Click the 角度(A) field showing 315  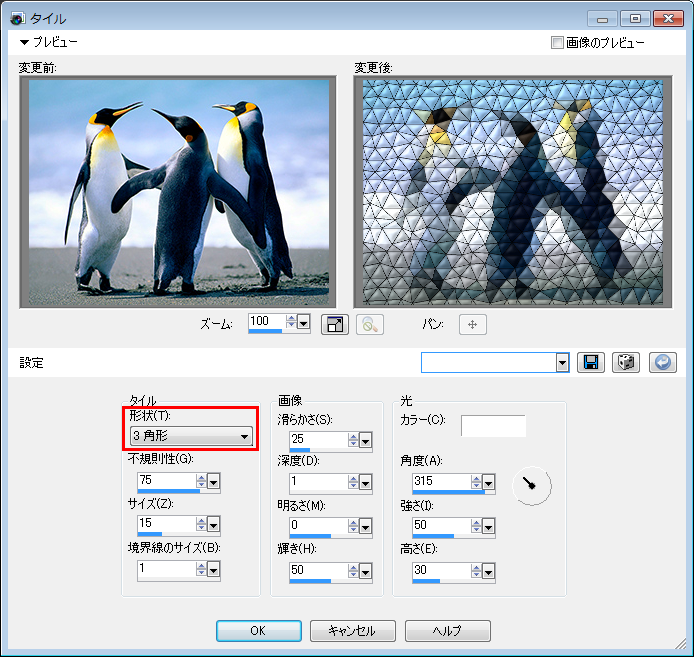tap(441, 481)
